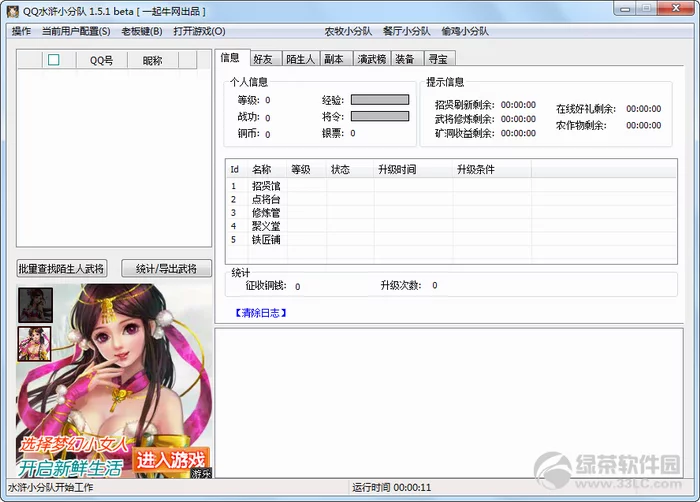The width and height of the screenshot is (700, 502).
Task: Click the 名称 column header
Action: pos(267,169)
